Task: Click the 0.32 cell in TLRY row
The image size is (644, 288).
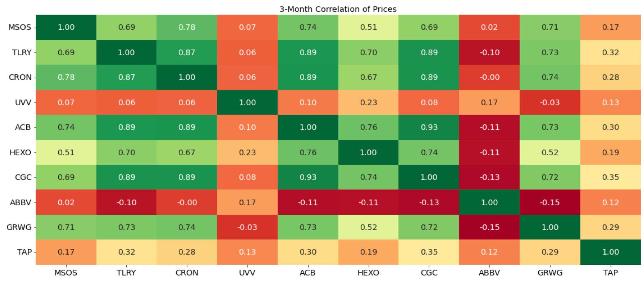Action: 610,52
